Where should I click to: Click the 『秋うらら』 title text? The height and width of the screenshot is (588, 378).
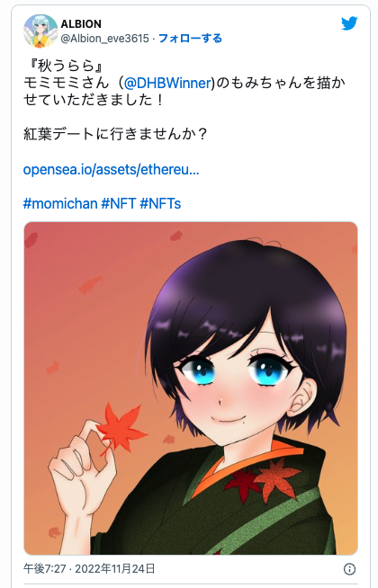(63, 66)
